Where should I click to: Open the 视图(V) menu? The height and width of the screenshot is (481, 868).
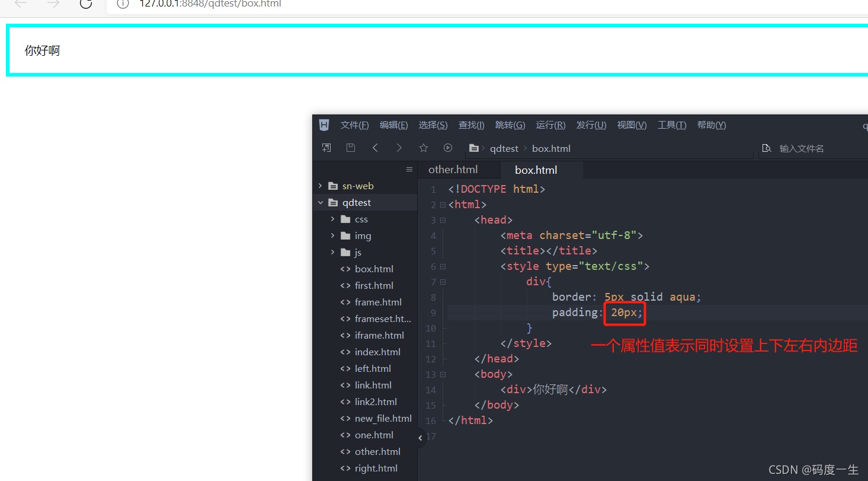632,125
